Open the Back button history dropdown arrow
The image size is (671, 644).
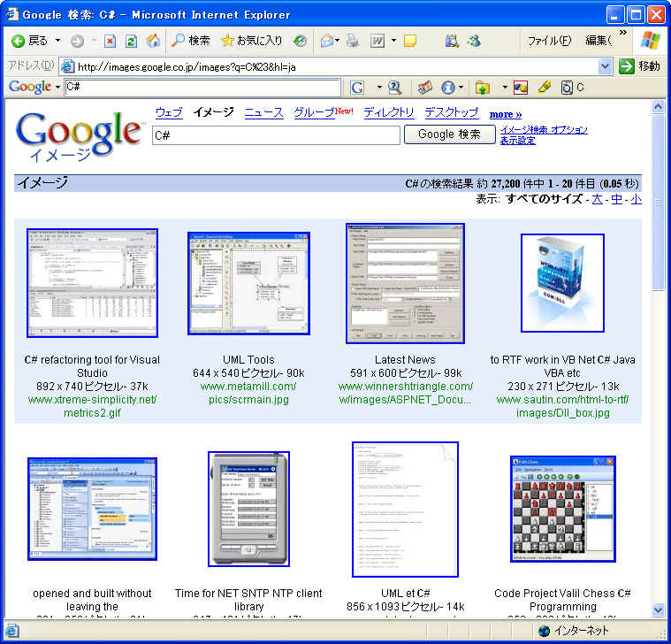tap(57, 41)
